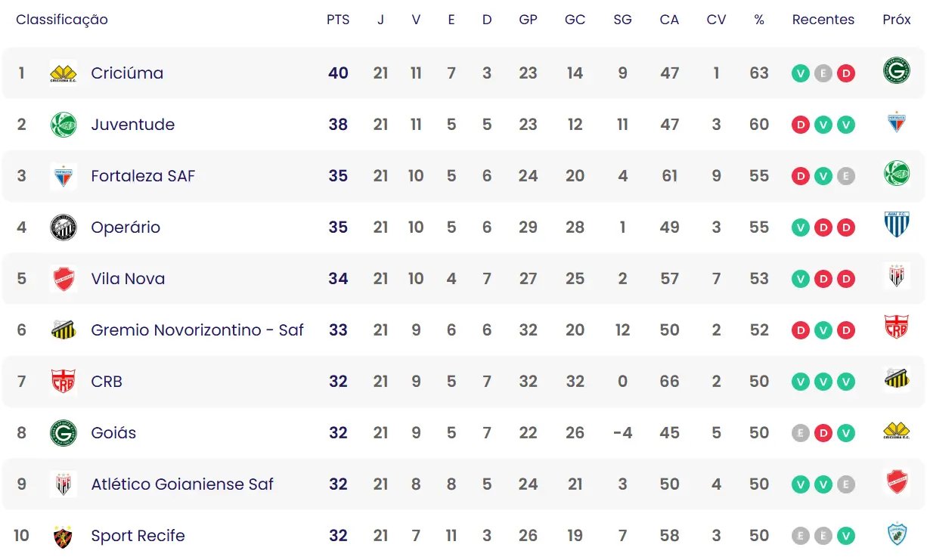The image size is (927, 560).
Task: Click the Próx column header
Action: coord(897,20)
